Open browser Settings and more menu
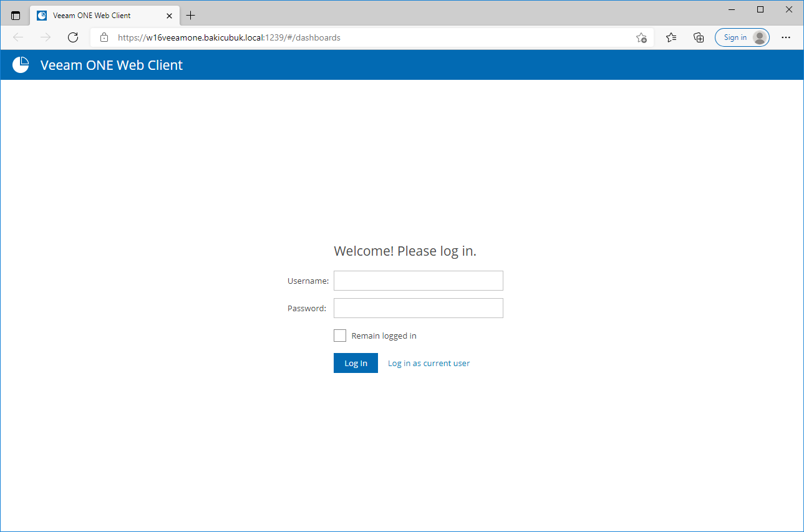 (x=786, y=37)
